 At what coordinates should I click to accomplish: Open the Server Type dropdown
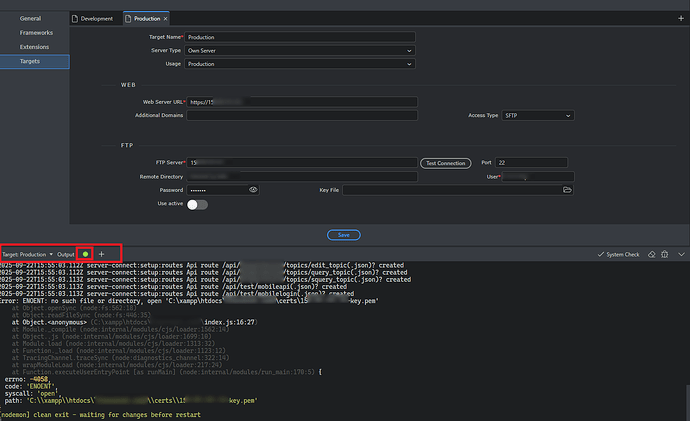(x=300, y=50)
